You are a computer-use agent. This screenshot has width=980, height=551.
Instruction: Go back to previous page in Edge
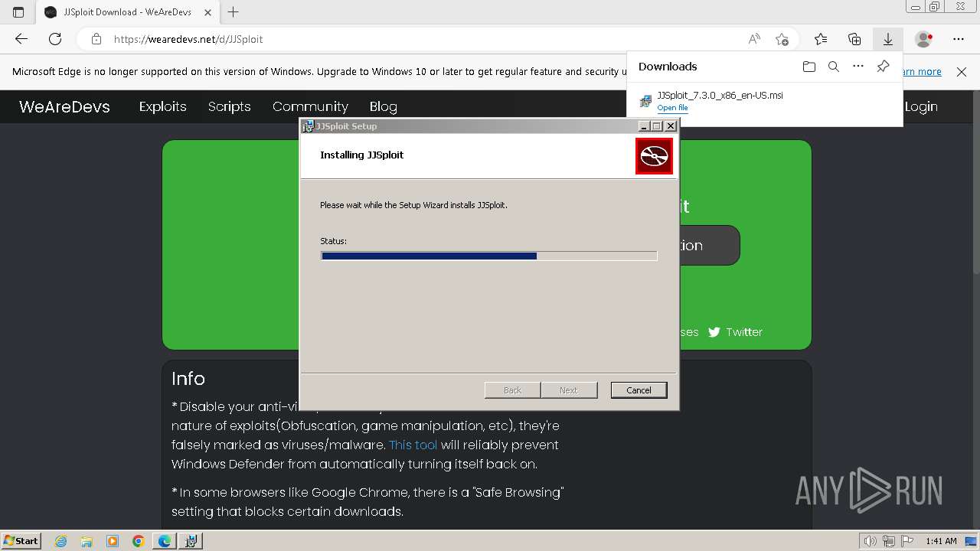21,39
